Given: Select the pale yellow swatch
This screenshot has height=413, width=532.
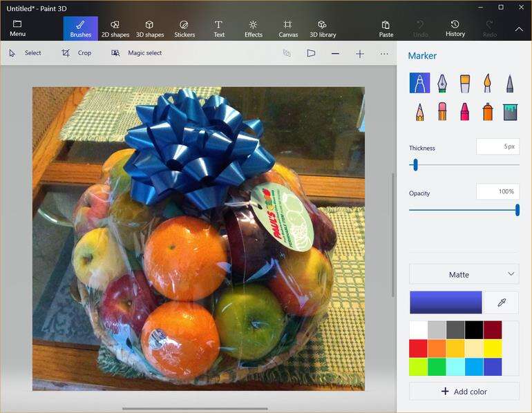Looking at the screenshot, I should pyautogui.click(x=474, y=349).
